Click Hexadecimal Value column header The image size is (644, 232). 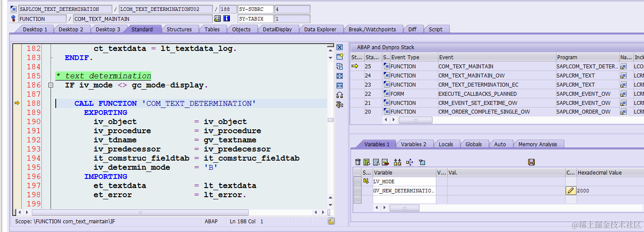(x=610, y=173)
